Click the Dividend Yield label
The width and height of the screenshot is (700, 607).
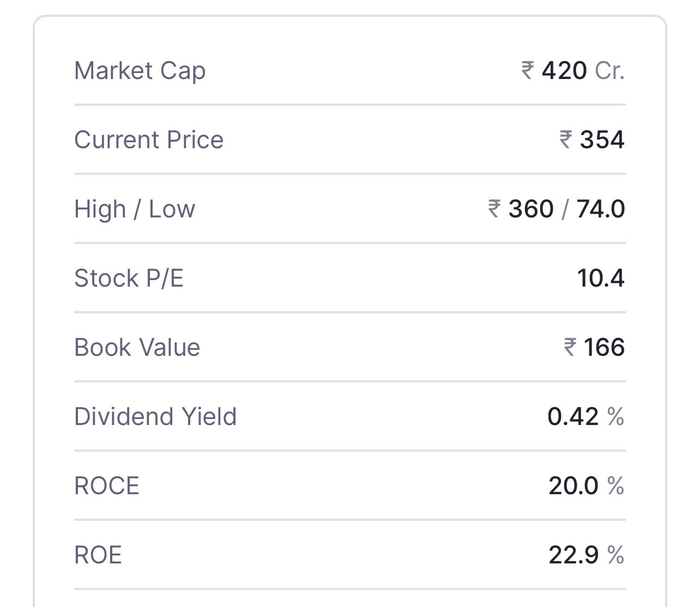(x=155, y=417)
